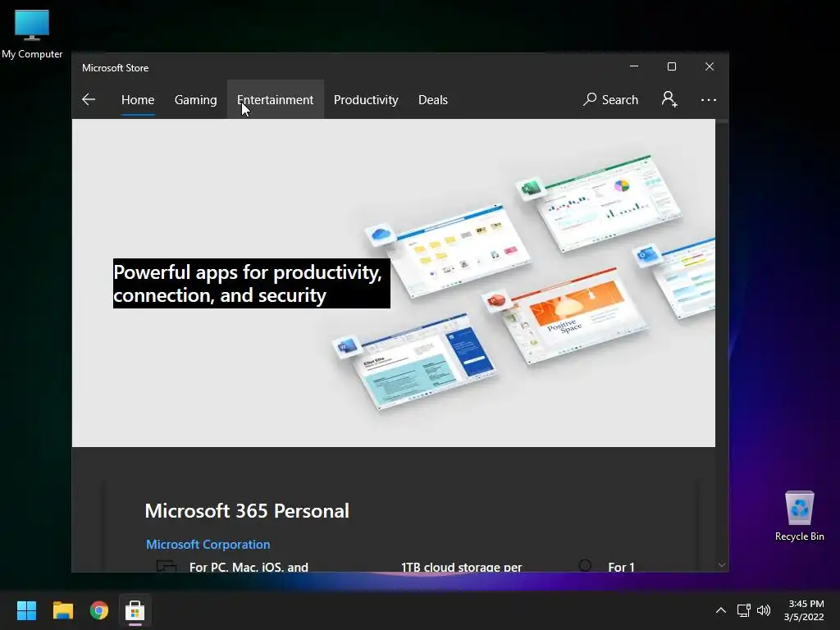
Task: Open the Microsoft 365 hero banner
Action: coord(393,283)
